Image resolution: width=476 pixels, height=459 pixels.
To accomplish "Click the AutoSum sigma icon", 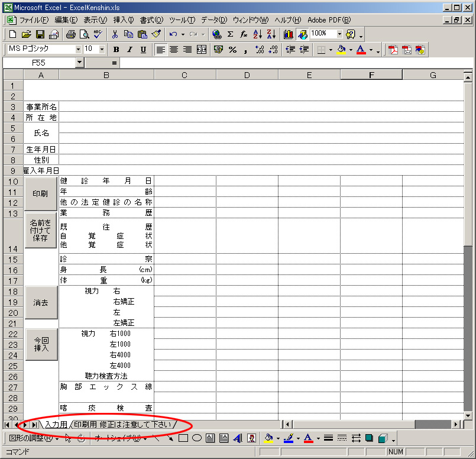I will pyautogui.click(x=230, y=34).
